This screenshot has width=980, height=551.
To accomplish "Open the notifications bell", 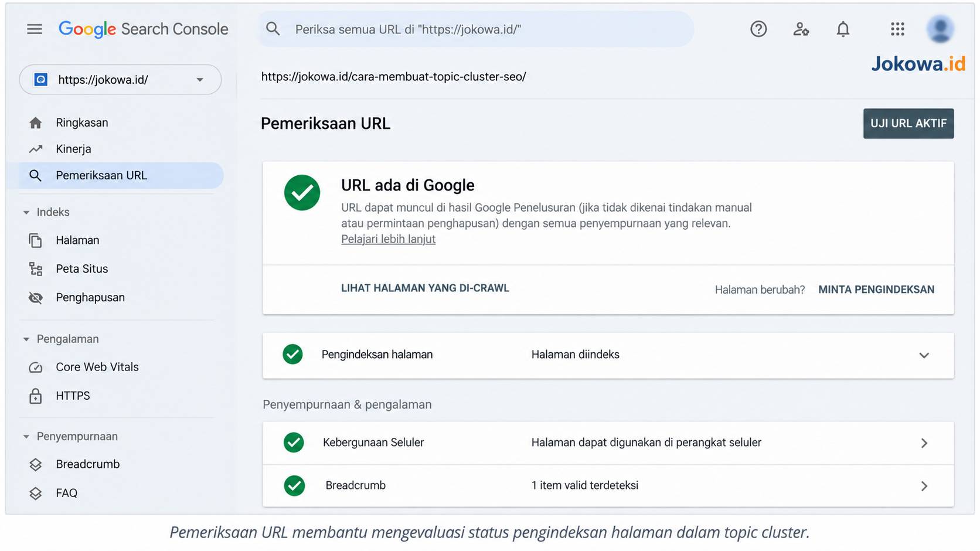I will click(x=843, y=29).
